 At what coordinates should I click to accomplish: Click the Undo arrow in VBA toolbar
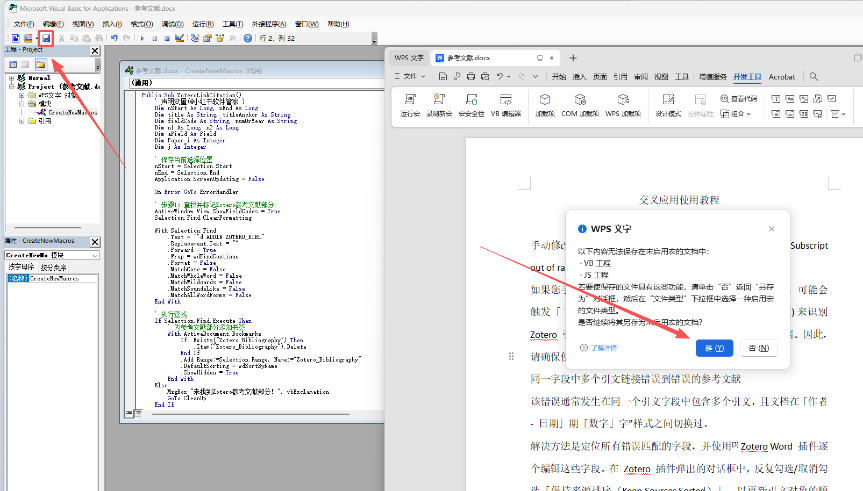point(113,38)
